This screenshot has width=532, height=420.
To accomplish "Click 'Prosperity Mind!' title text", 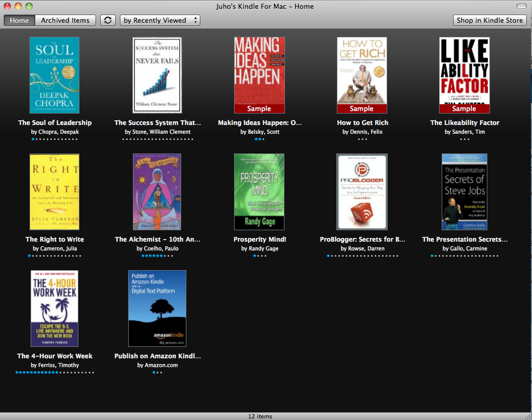I will coord(260,240).
